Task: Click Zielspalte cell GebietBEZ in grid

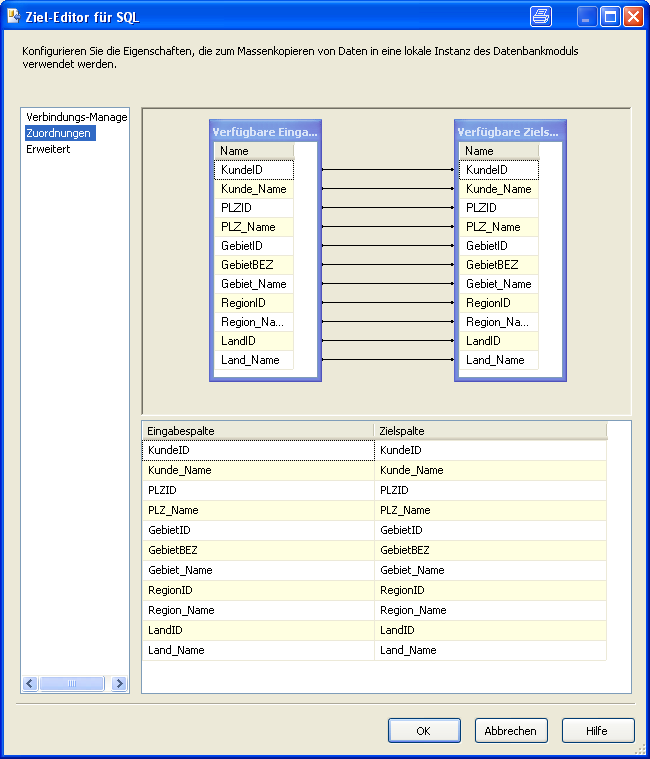Action: point(490,550)
